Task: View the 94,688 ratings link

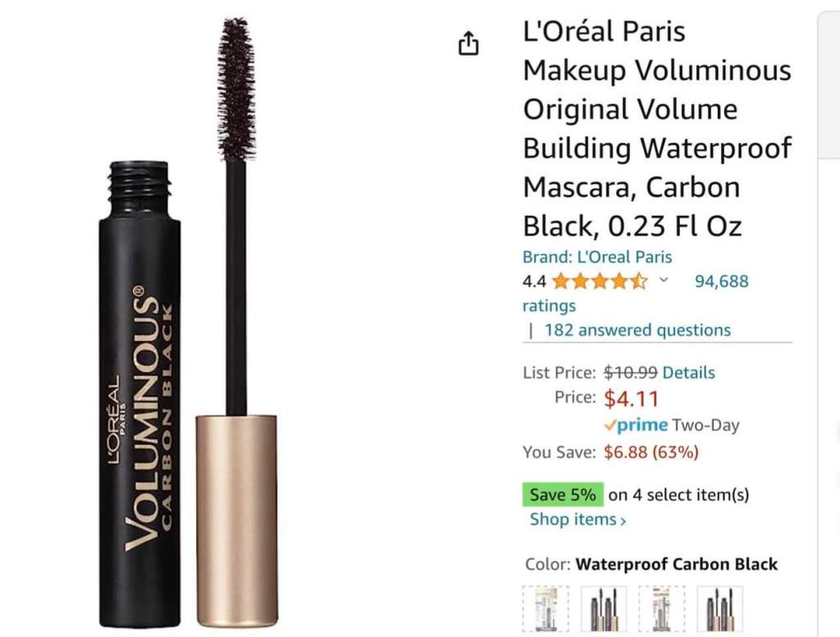Action: pyautogui.click(x=636, y=293)
